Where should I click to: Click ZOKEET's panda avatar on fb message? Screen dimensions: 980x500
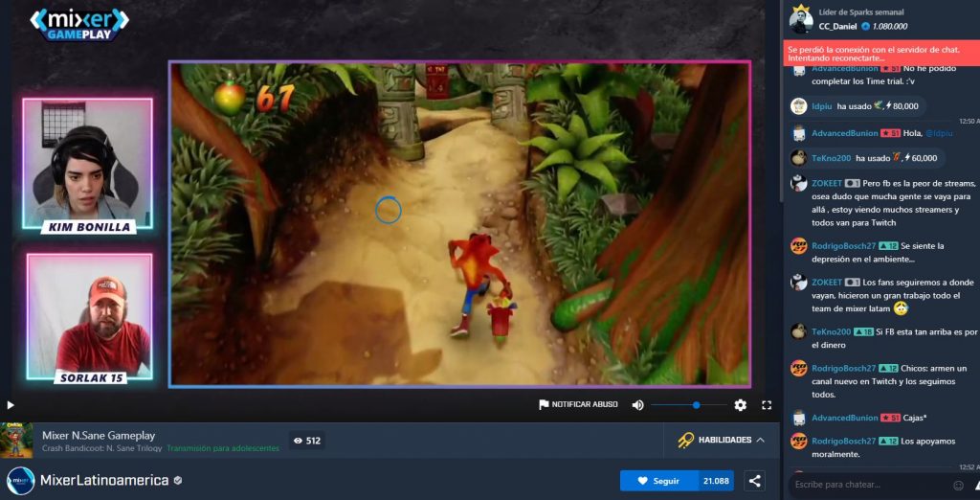click(x=799, y=183)
